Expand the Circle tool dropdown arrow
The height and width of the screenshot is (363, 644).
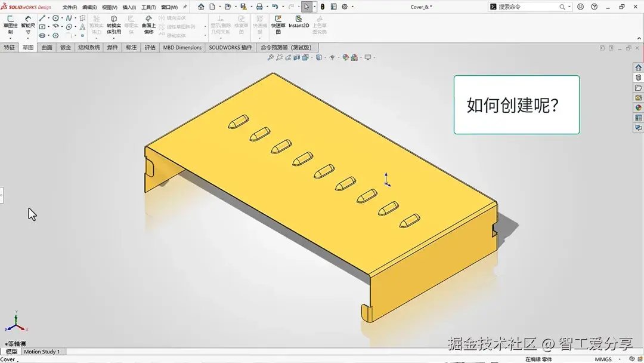click(x=62, y=18)
